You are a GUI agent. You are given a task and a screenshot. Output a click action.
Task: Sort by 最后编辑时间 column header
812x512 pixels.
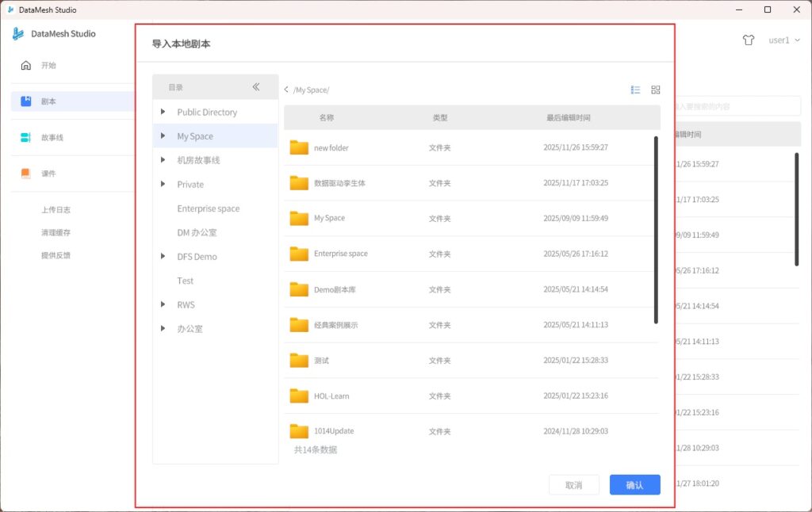568,117
